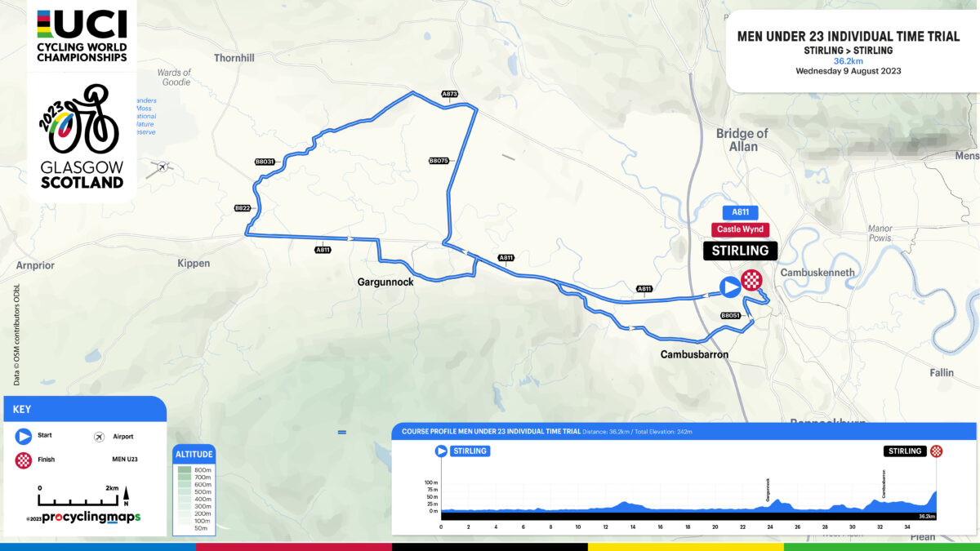Image resolution: width=980 pixels, height=551 pixels.
Task: Click the 2km scale bar
Action: pos(78,499)
